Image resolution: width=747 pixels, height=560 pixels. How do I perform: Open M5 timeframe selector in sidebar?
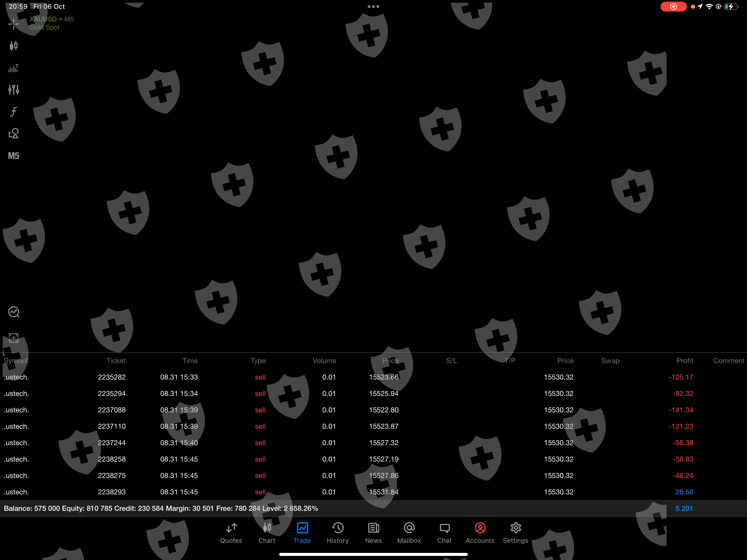tap(13, 156)
